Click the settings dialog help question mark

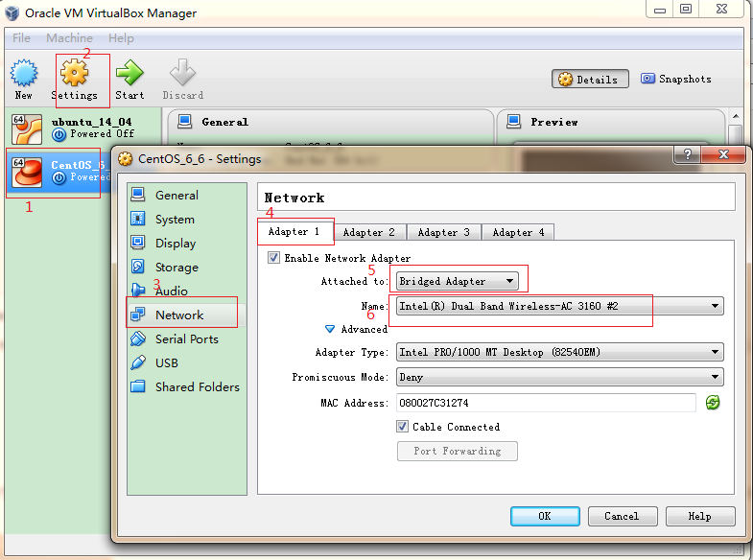(687, 154)
